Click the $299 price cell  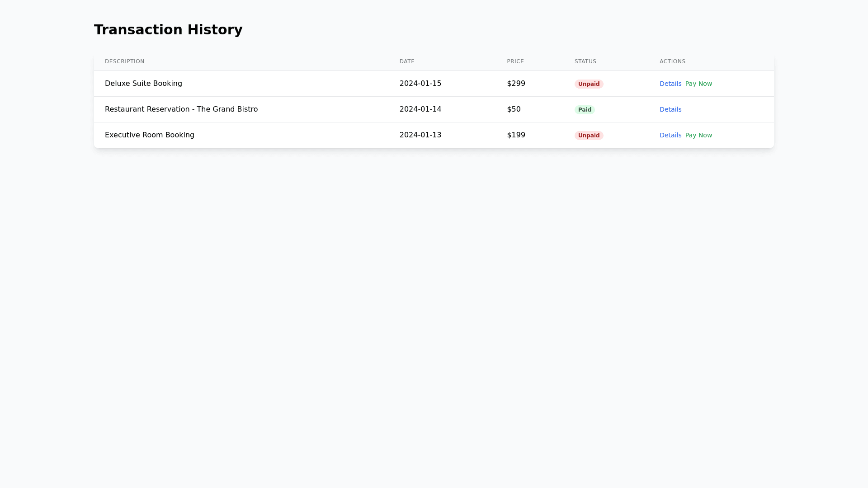[516, 84]
